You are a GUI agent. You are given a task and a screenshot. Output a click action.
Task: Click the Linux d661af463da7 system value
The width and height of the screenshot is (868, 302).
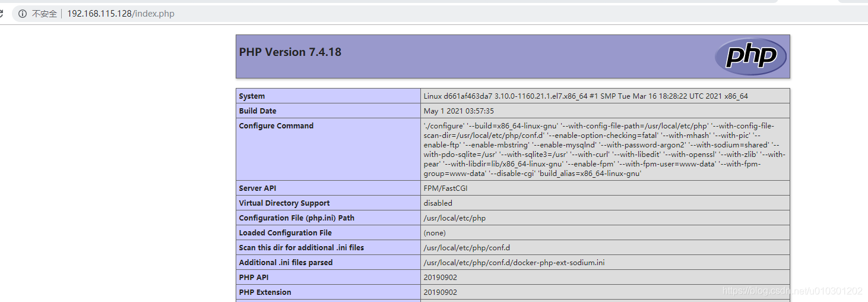(x=585, y=96)
